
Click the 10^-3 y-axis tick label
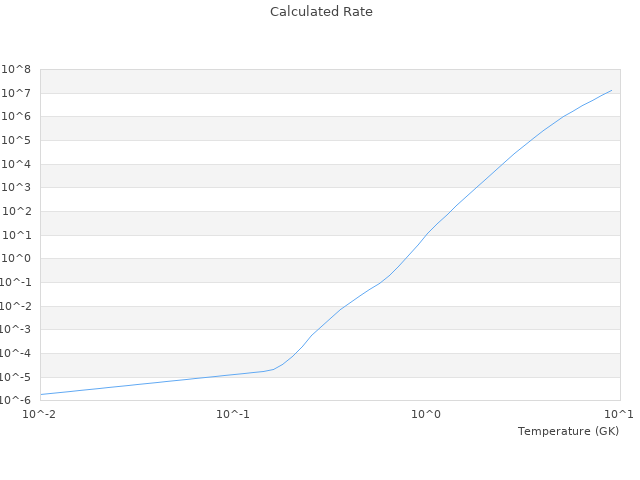point(16,330)
